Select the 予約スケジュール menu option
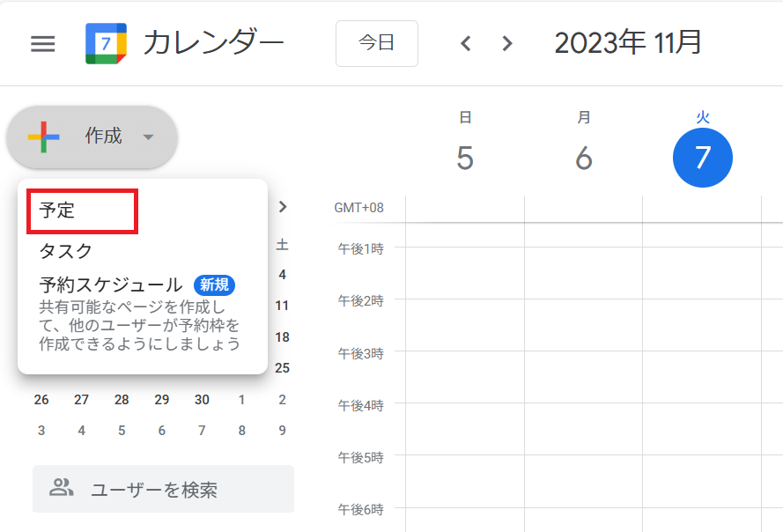This screenshot has height=532, width=783. [110, 285]
